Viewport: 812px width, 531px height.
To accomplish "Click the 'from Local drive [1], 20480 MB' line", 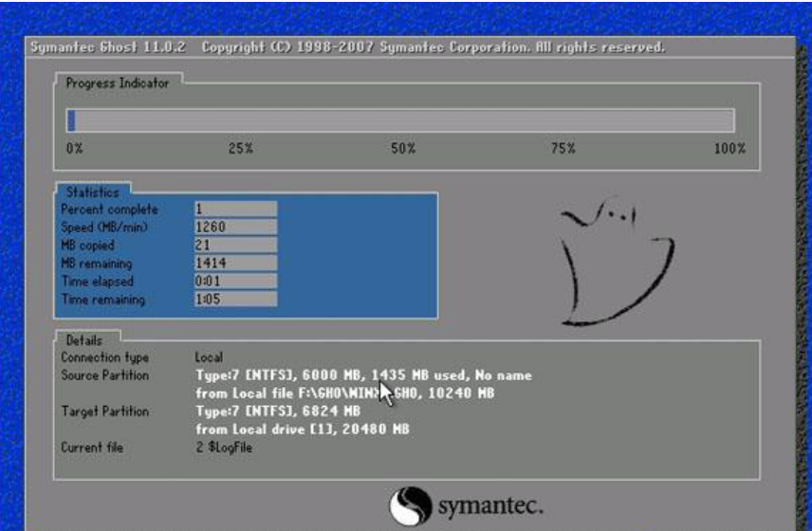I will pyautogui.click(x=303, y=429).
